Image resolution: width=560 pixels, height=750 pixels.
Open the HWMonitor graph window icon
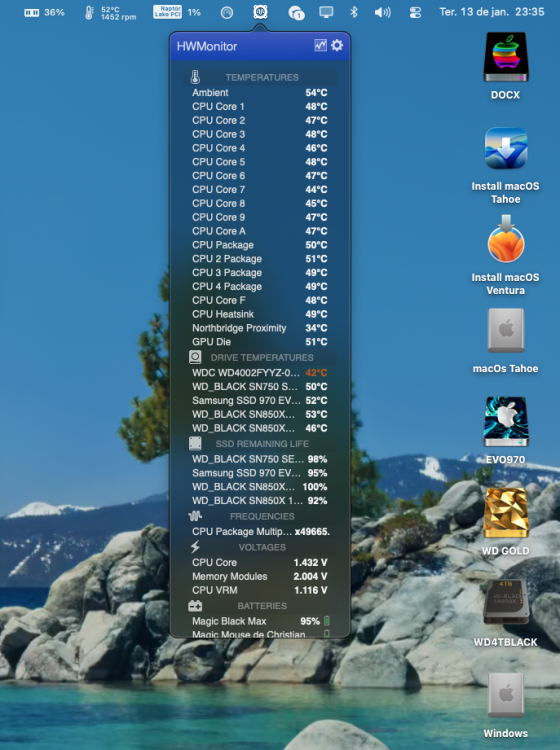320,45
